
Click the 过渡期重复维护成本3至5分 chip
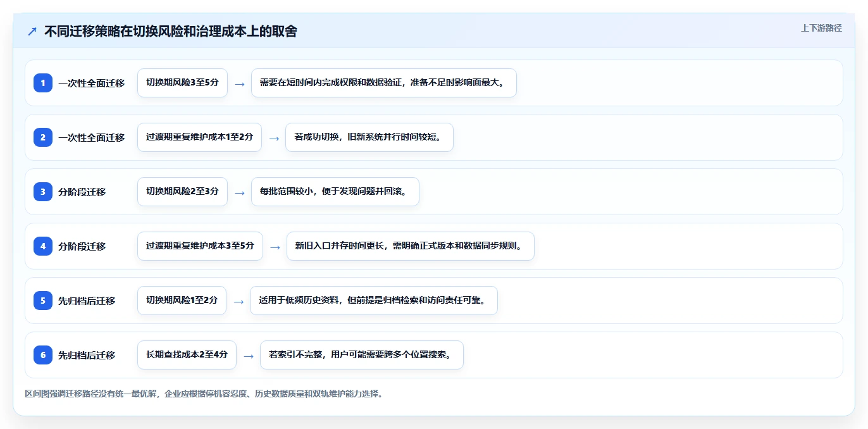tap(200, 246)
